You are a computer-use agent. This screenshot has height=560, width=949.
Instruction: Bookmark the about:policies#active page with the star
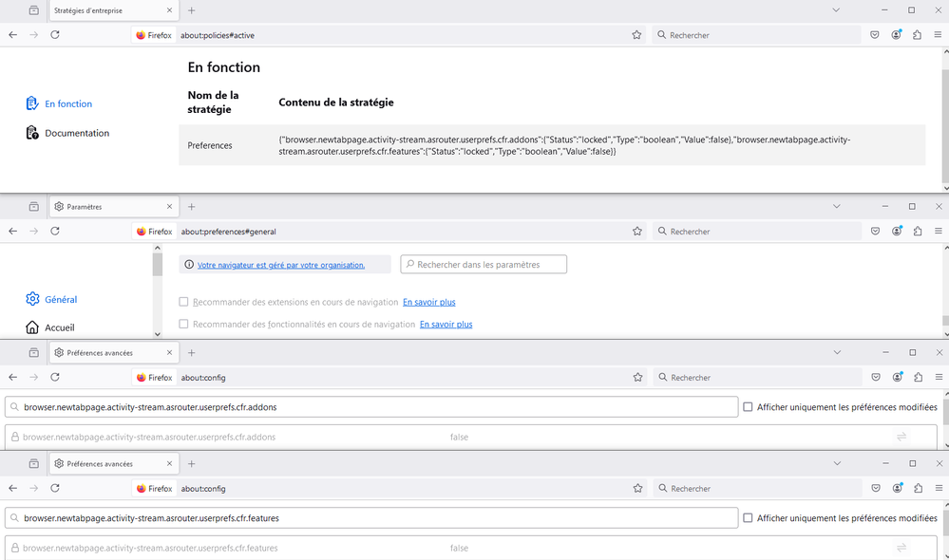636,35
